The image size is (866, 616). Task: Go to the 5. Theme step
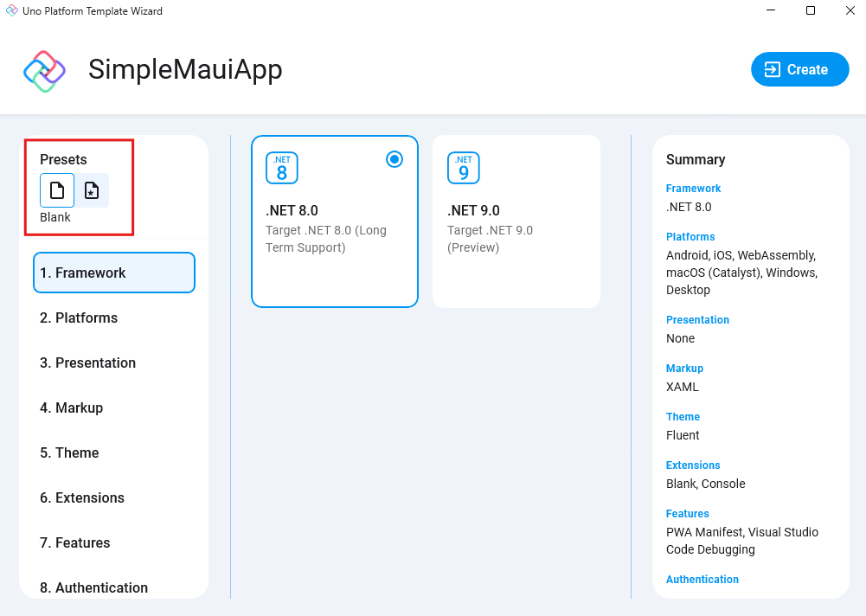click(x=69, y=452)
